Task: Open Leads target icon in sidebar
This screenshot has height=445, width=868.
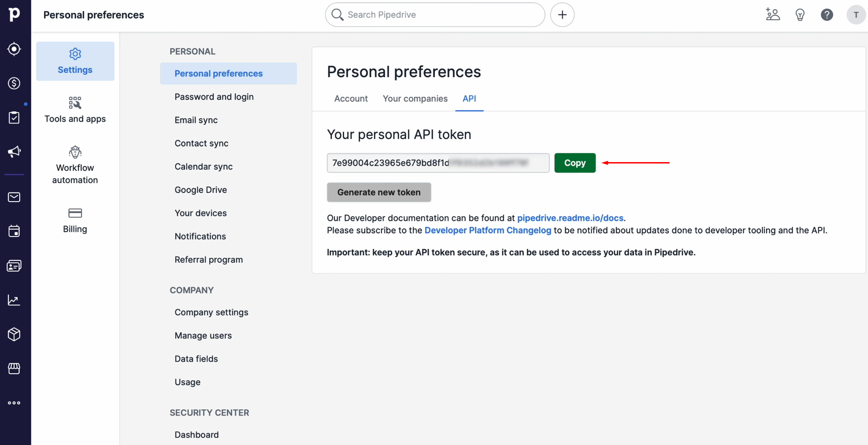Action: [14, 49]
